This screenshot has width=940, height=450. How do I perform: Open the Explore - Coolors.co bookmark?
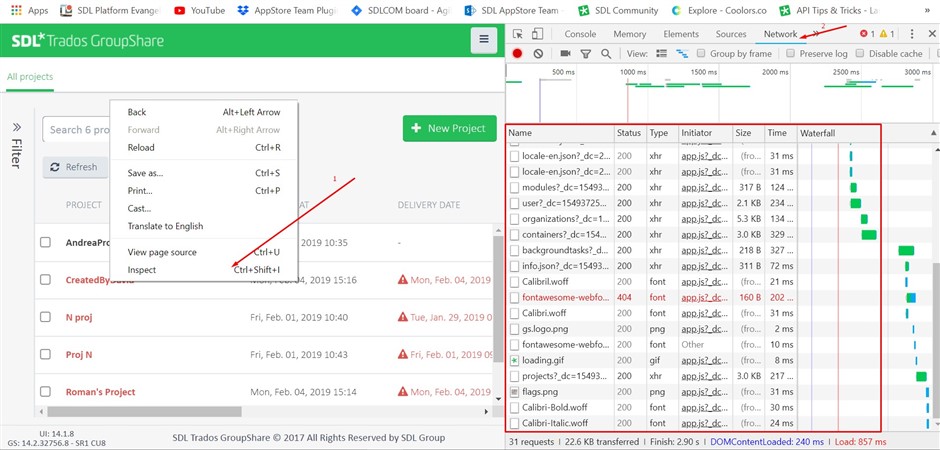pyautogui.click(x=719, y=10)
